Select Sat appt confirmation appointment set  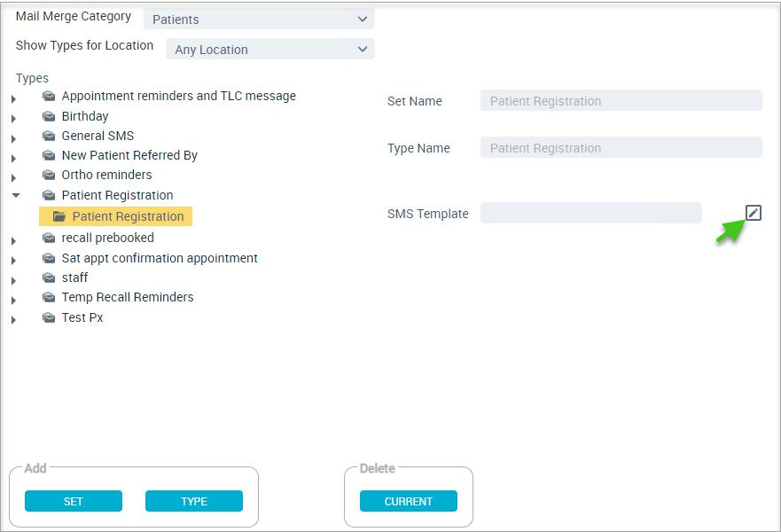(160, 258)
